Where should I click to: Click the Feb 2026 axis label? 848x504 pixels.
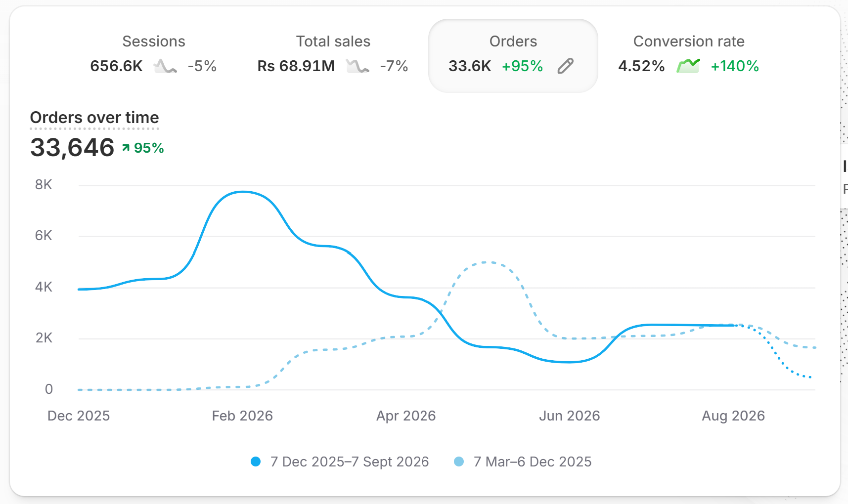point(242,416)
